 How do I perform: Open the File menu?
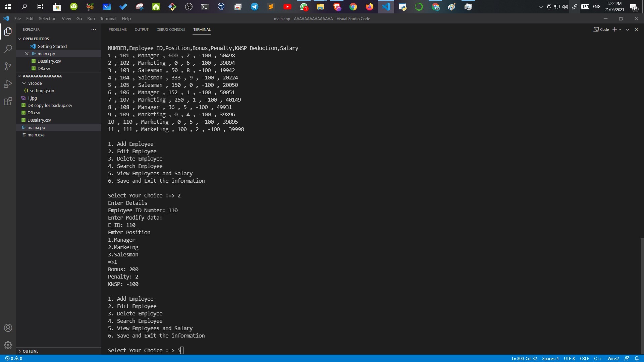(17, 18)
